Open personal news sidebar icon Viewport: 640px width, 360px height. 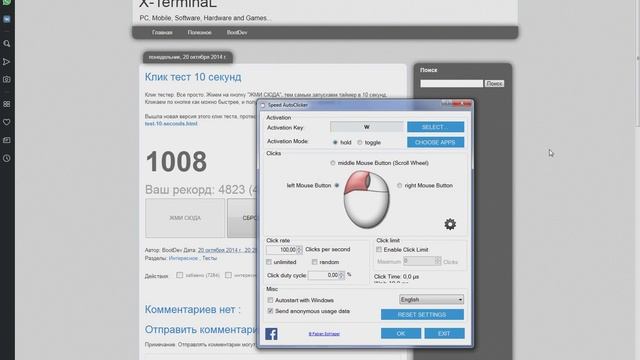point(7,140)
